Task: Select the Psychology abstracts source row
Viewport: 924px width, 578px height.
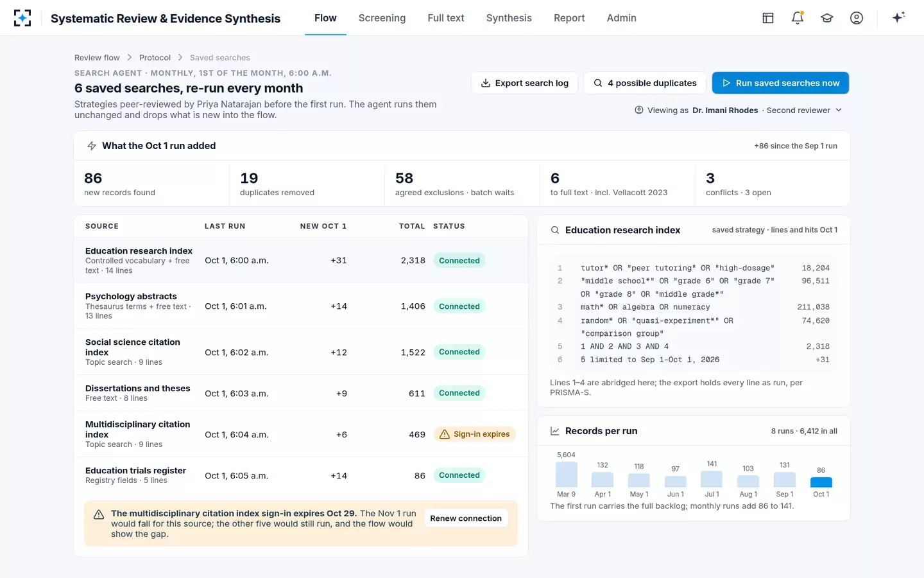Action: point(301,306)
